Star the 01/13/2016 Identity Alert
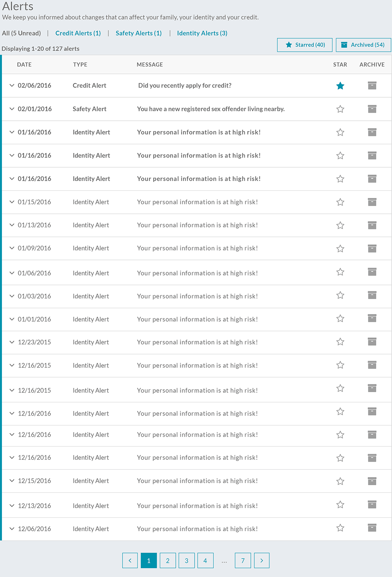Viewport: 392px width, 577px height. coord(340,225)
